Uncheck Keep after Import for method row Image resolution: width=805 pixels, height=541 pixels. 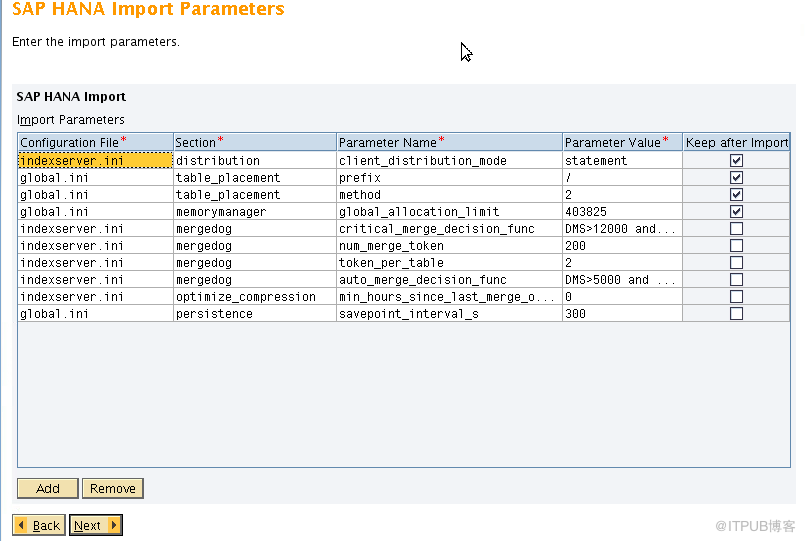coord(736,195)
